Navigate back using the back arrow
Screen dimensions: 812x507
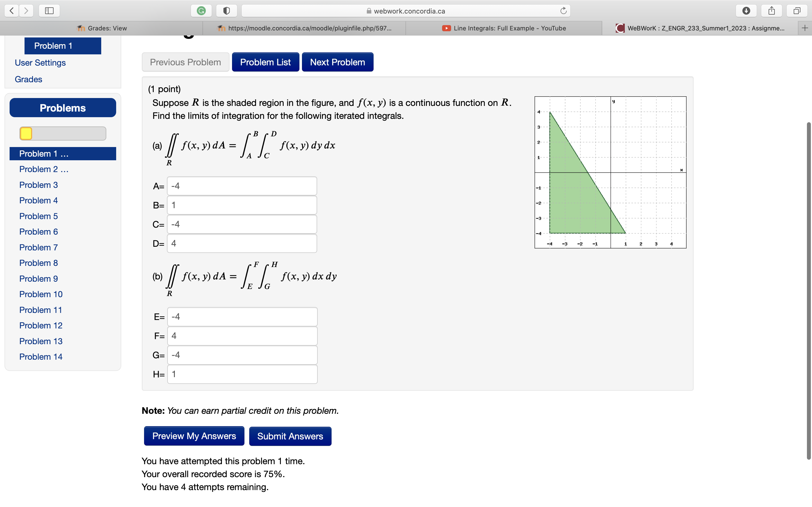[x=11, y=10]
